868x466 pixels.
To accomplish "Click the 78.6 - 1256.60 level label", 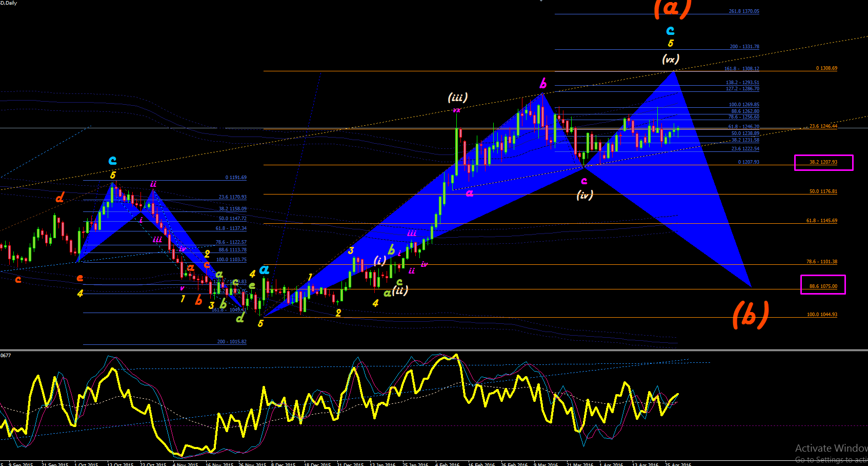I will (744, 117).
